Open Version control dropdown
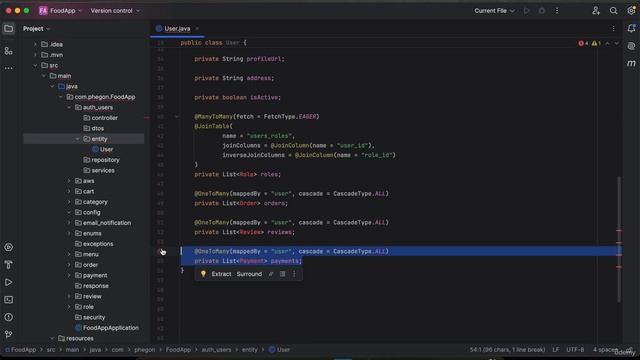Viewport: 640px width, 360px height. 115,11
